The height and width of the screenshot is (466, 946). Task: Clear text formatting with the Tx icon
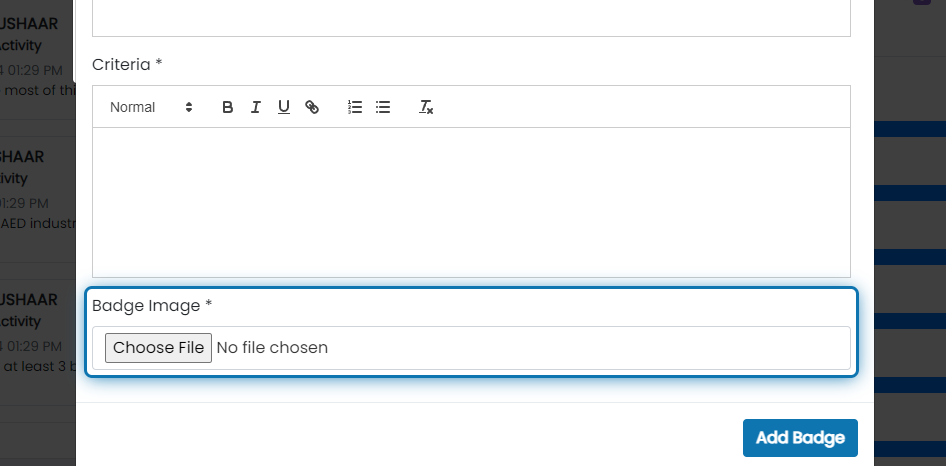pos(426,107)
